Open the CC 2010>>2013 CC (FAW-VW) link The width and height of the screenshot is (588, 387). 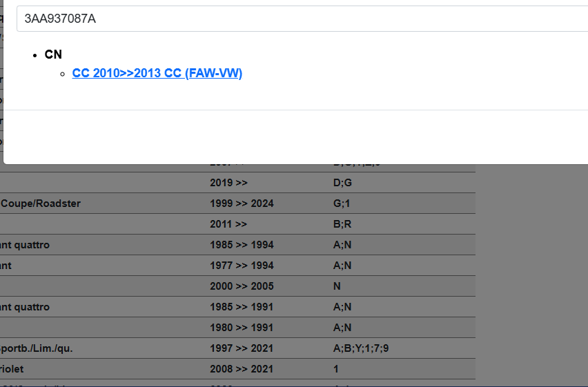pos(157,73)
